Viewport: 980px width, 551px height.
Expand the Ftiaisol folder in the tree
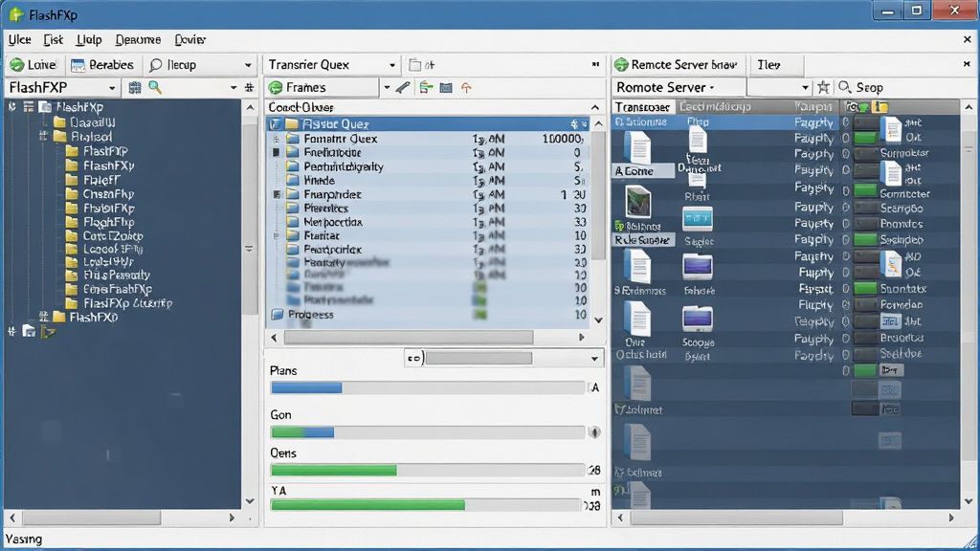43,136
